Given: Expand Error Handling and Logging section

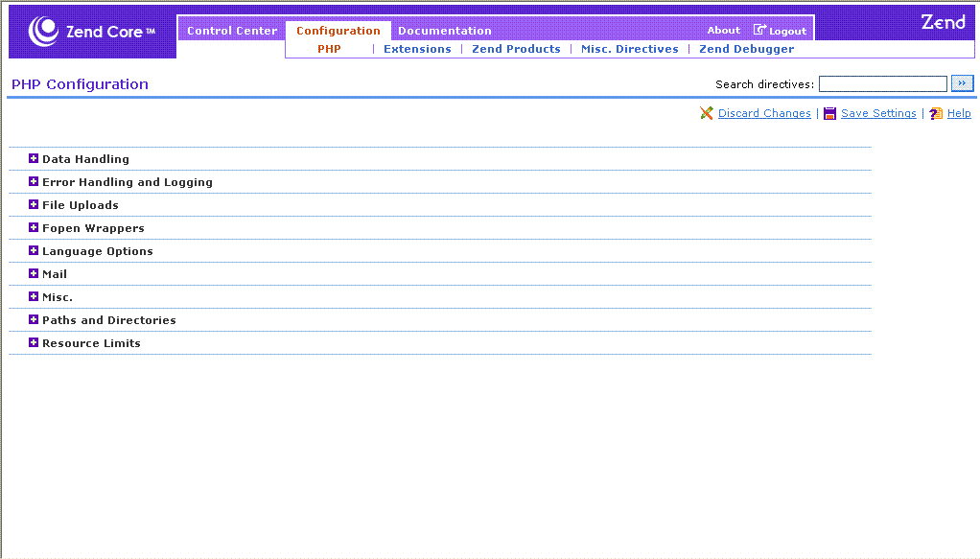Looking at the screenshot, I should [34, 181].
